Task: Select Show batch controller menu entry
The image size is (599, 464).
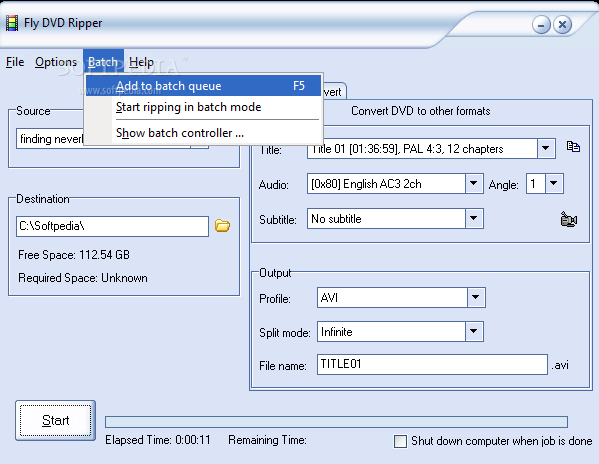Action: pyautogui.click(x=203, y=133)
